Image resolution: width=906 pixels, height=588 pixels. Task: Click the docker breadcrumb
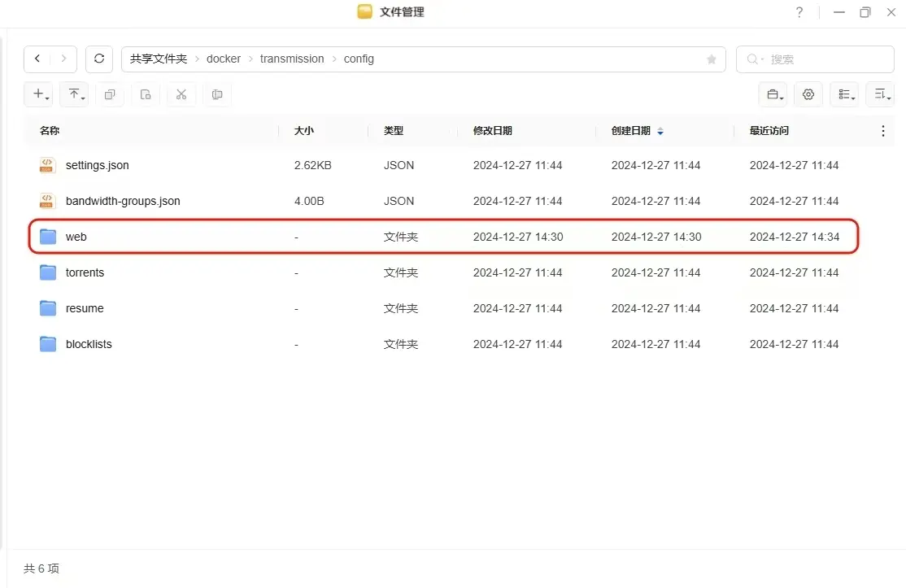click(x=224, y=59)
